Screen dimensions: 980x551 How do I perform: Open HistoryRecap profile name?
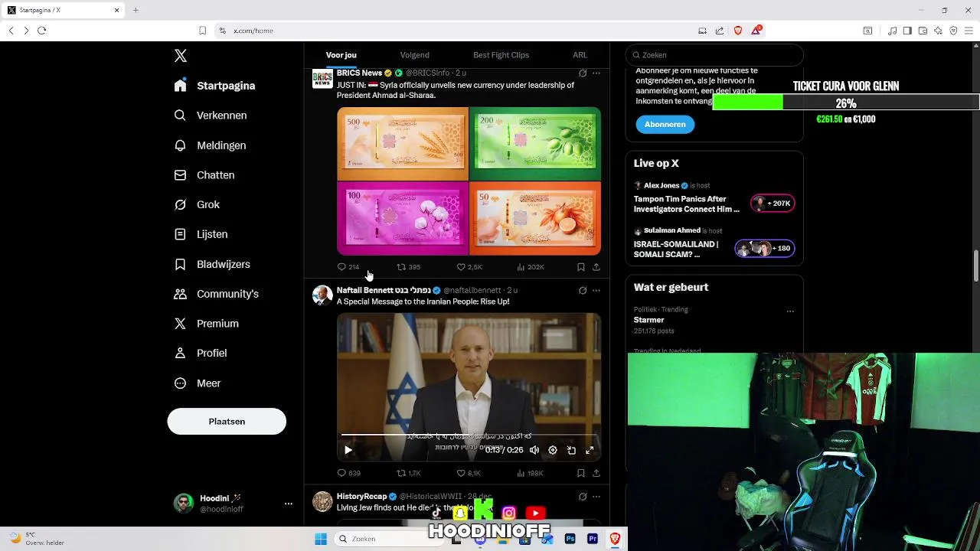pos(361,497)
